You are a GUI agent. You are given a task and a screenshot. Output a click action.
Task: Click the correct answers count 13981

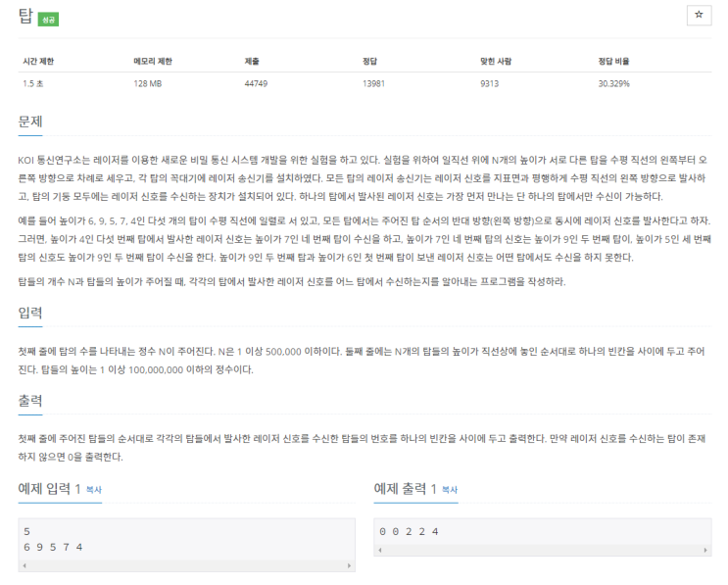click(x=373, y=83)
